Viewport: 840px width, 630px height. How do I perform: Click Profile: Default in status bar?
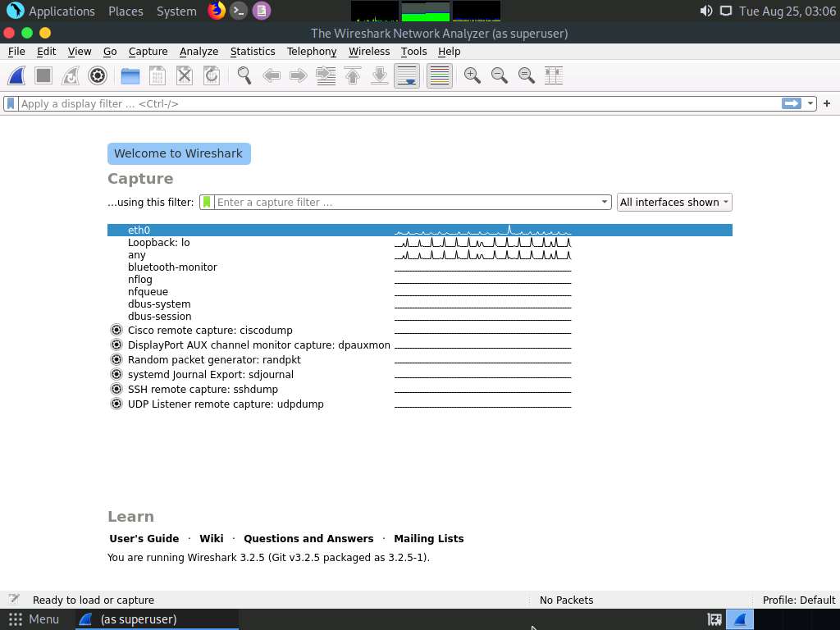(x=798, y=600)
